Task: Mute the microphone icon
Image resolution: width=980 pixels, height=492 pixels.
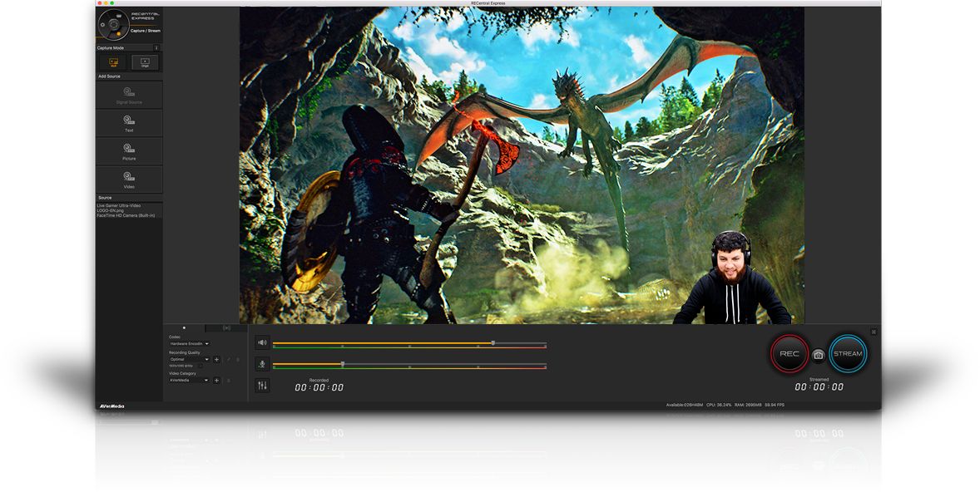Action: tap(262, 364)
